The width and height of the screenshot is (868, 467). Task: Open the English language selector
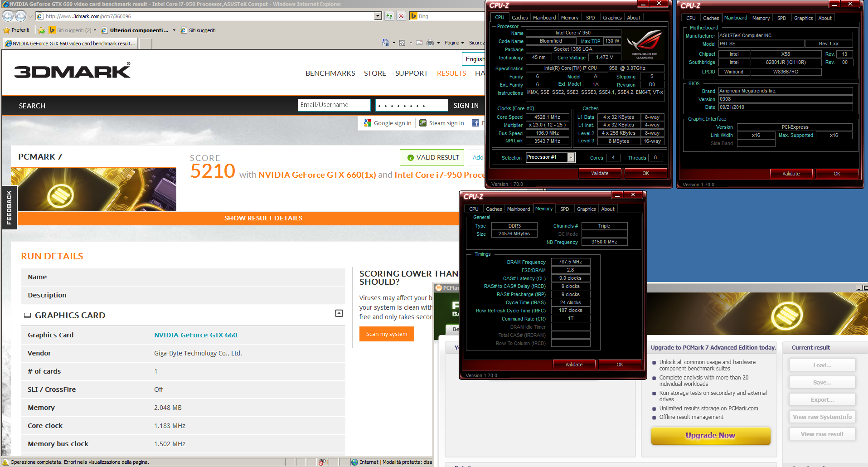pyautogui.click(x=474, y=59)
